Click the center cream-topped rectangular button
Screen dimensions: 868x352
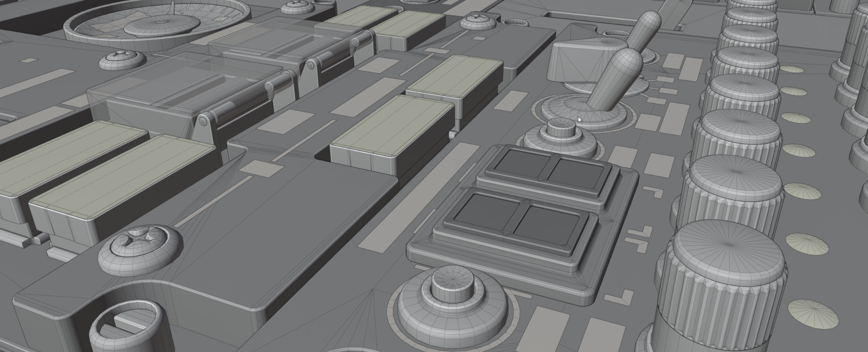coord(393,126)
